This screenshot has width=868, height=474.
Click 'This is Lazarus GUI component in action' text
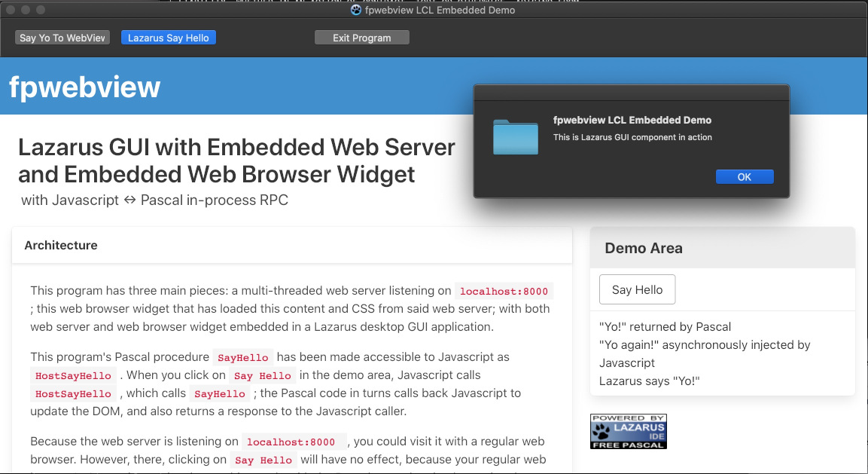[x=632, y=137]
